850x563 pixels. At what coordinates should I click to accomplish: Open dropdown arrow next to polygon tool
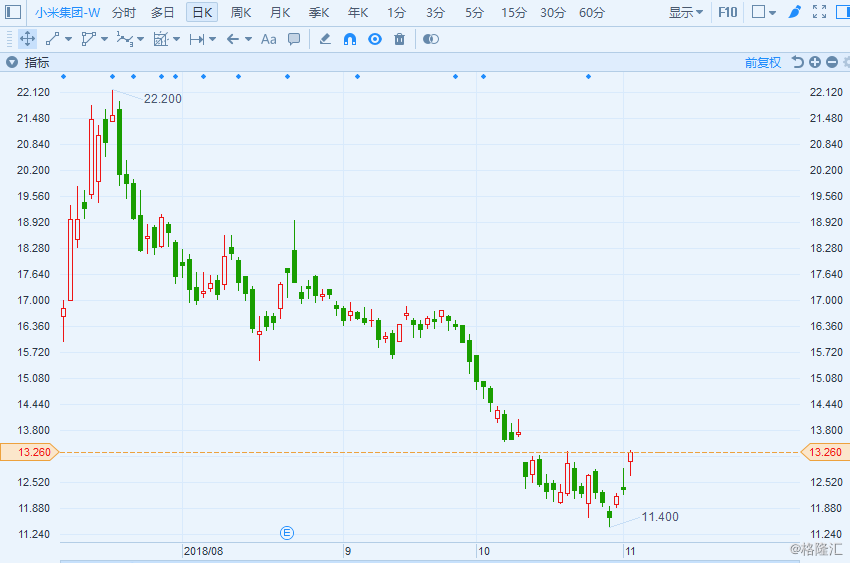coord(105,39)
